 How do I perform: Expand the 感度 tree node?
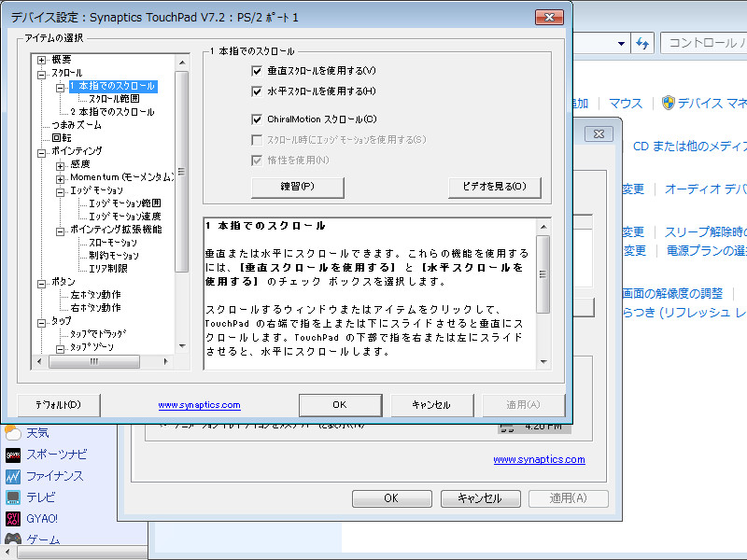60,166
